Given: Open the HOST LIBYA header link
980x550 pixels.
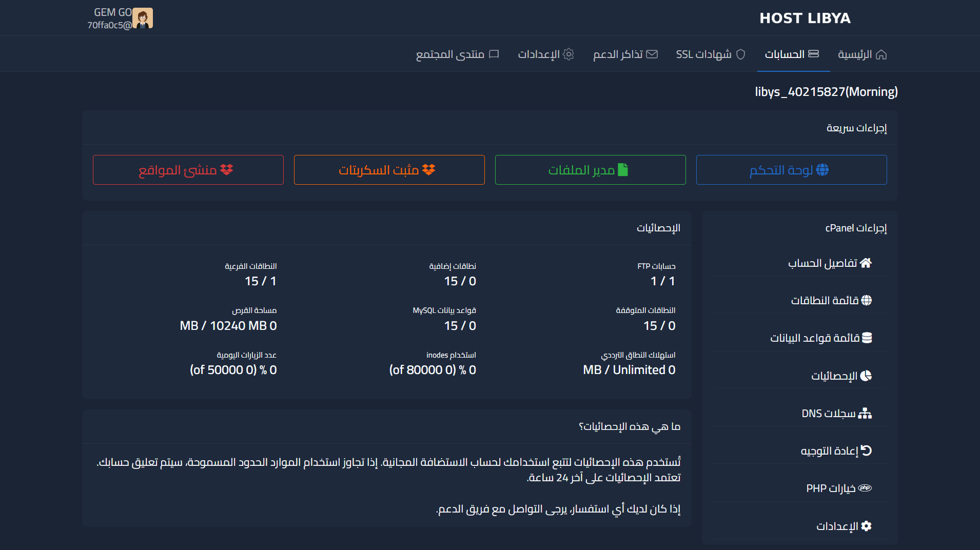Looking at the screenshot, I should click(x=805, y=17).
